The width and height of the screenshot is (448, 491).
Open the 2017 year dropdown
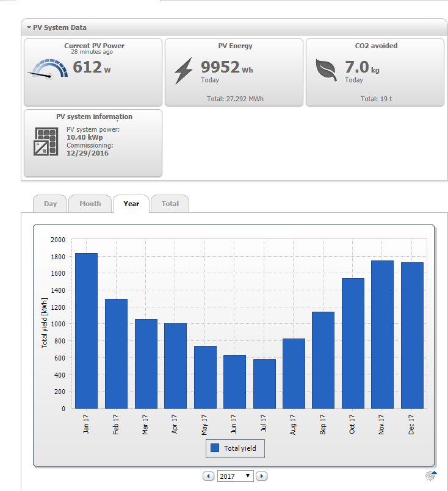click(x=235, y=476)
